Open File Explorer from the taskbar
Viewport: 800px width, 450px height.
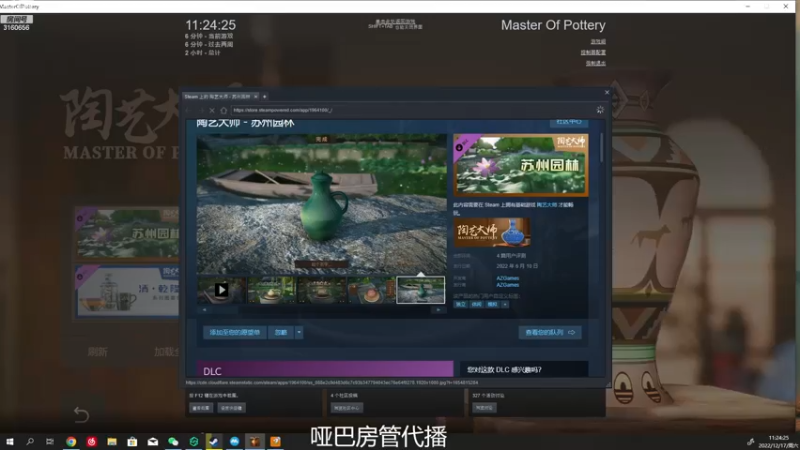[x=112, y=441]
